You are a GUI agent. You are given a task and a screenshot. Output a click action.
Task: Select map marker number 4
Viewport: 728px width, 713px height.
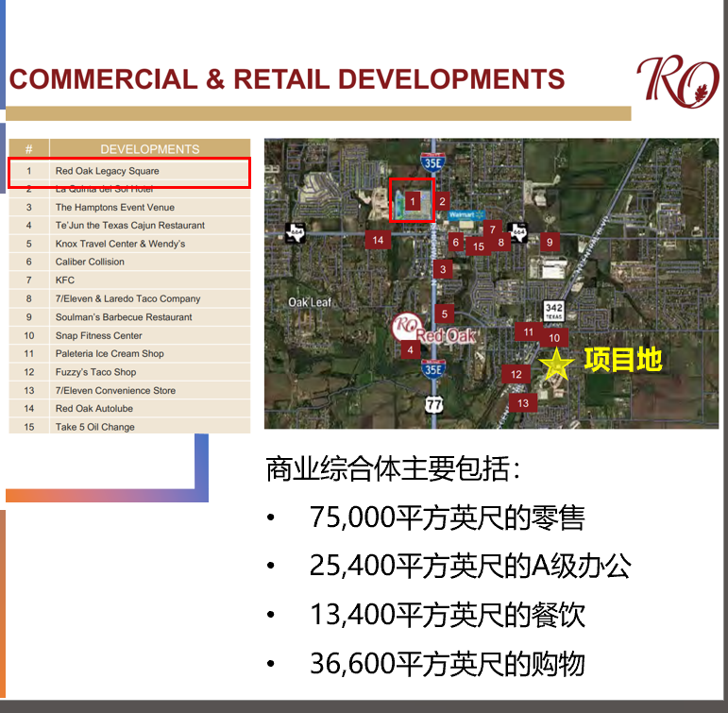tap(410, 349)
